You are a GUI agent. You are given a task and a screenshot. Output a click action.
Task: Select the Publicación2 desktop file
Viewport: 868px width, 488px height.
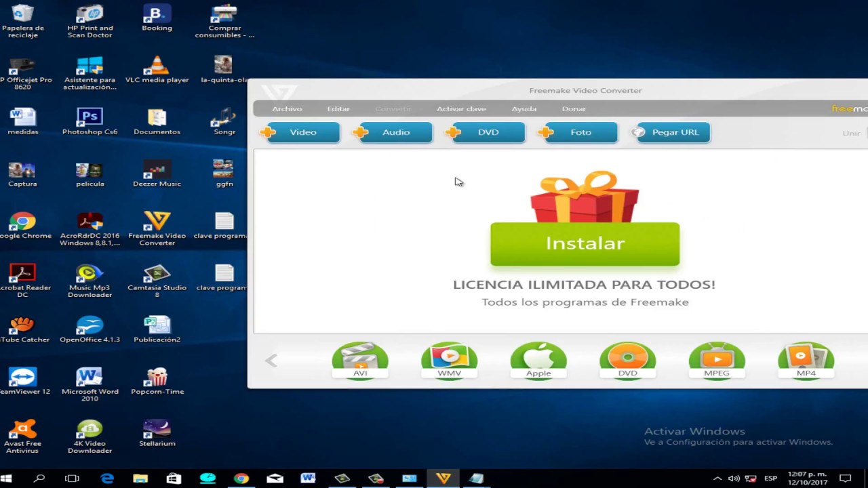click(x=157, y=330)
